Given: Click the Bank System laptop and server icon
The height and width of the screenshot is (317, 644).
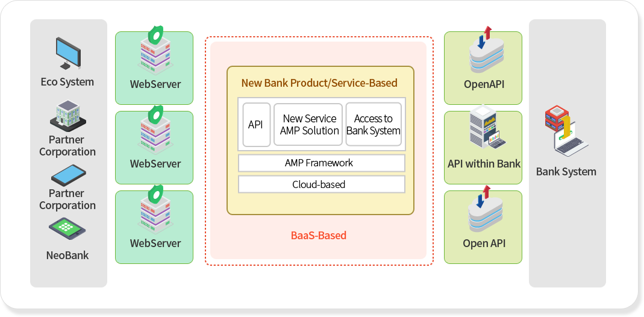Looking at the screenshot, I should click(566, 131).
